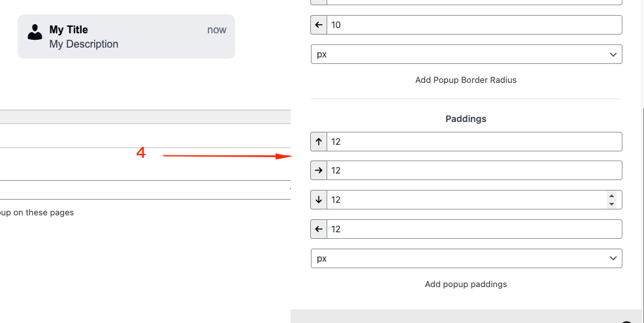Click the left arrow icon beside value 10
This screenshot has height=323, width=644.
coord(319,25)
